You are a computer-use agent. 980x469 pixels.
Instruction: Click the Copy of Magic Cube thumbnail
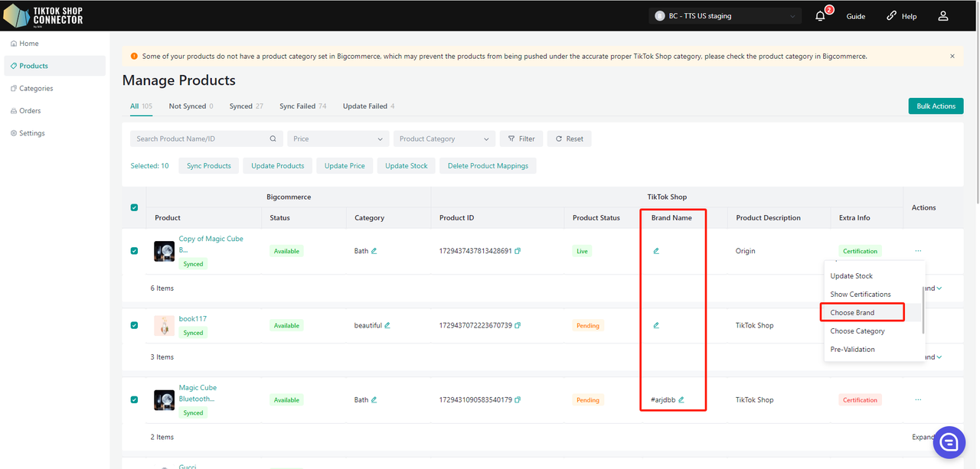pyautogui.click(x=164, y=251)
